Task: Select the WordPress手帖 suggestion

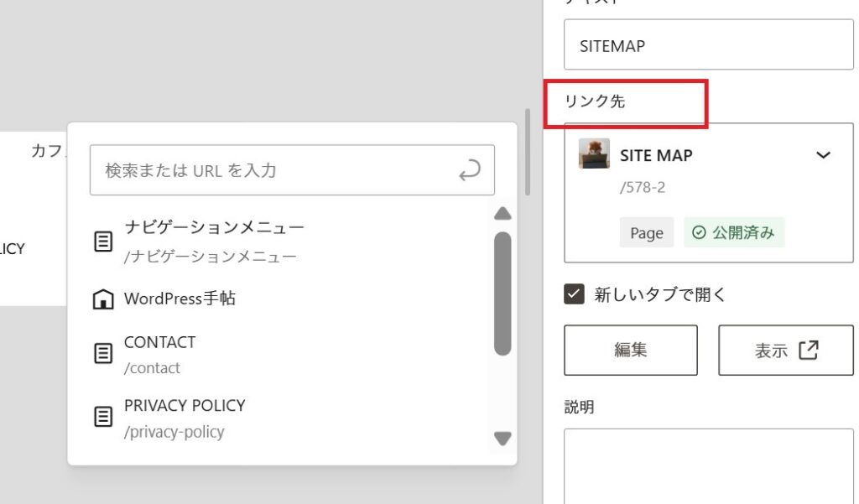Action: pyautogui.click(x=290, y=299)
